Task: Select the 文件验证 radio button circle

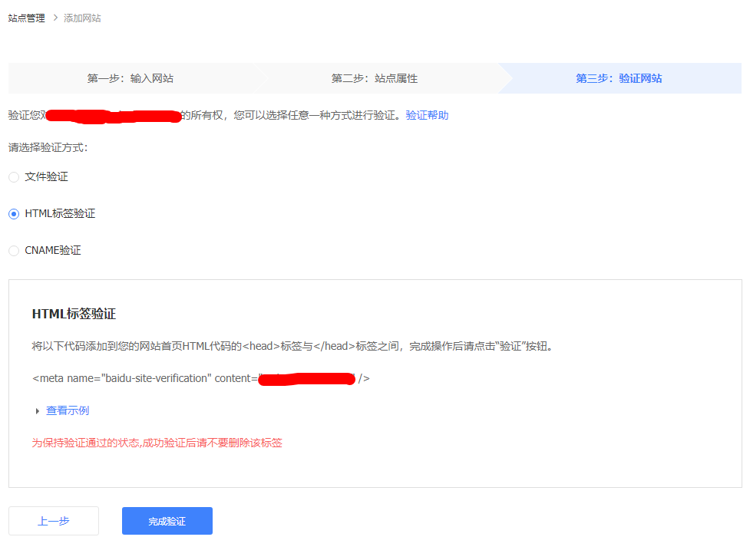Action: pyautogui.click(x=14, y=177)
